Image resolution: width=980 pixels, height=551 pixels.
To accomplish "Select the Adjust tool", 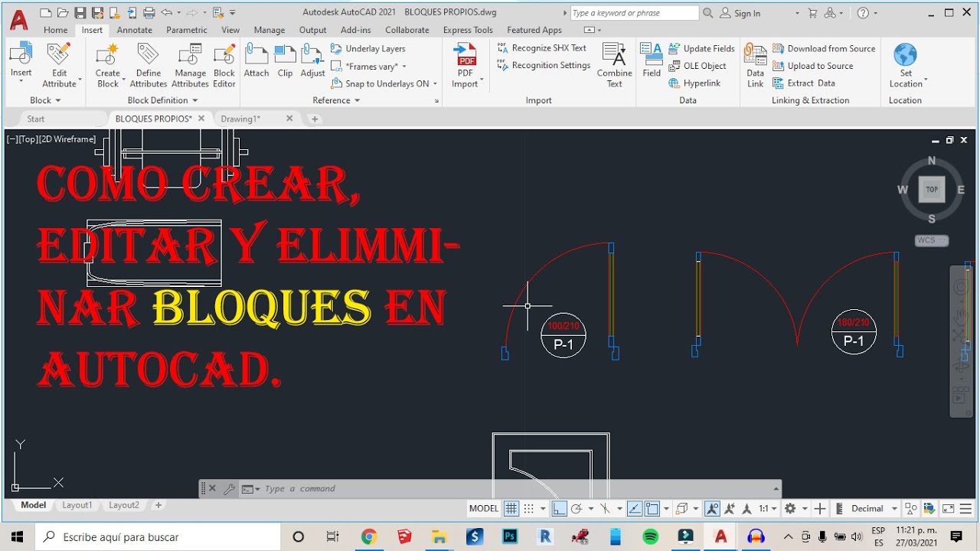I will point(312,61).
